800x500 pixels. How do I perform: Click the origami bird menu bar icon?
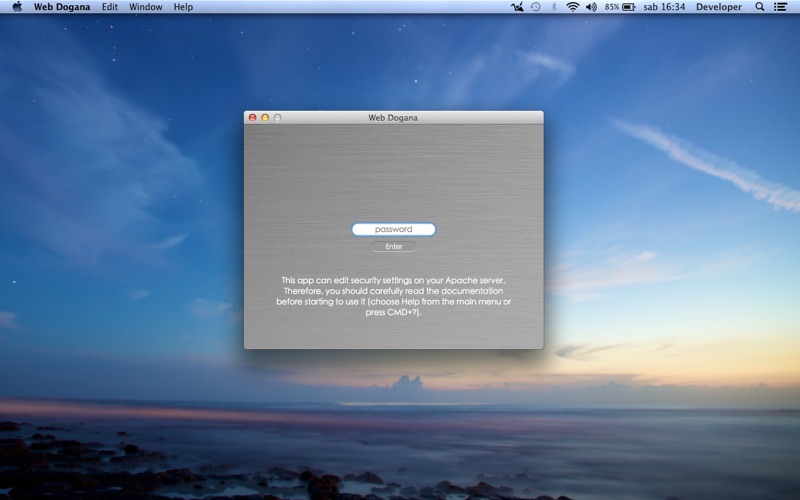pos(517,7)
